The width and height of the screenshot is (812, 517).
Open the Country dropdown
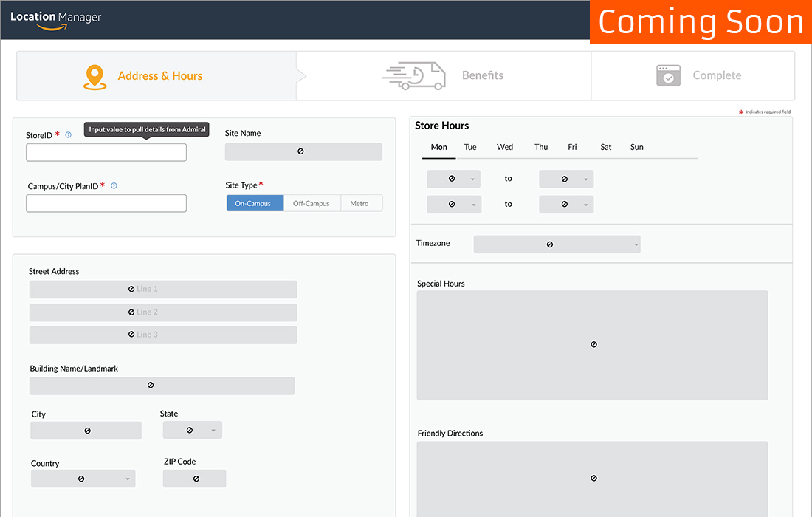click(83, 479)
